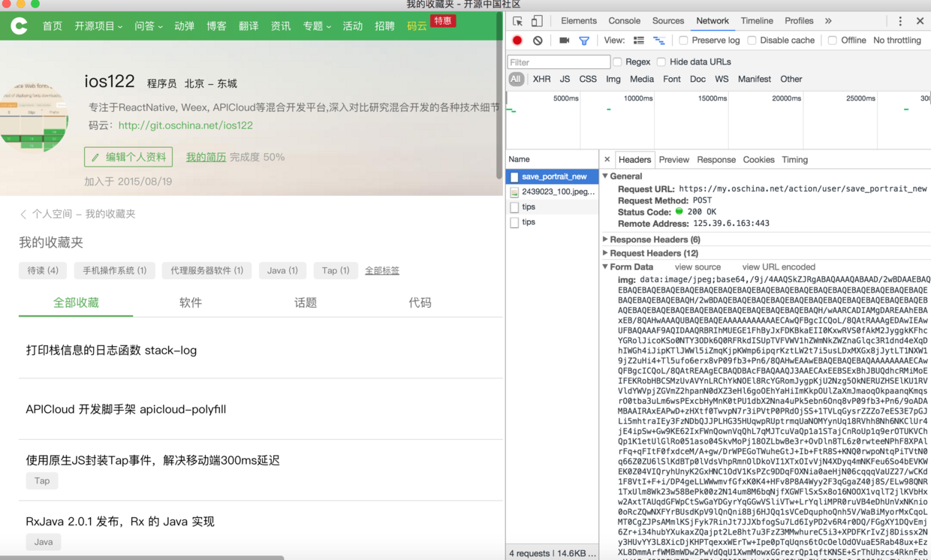
Task: Close the request details pane
Action: click(x=607, y=159)
